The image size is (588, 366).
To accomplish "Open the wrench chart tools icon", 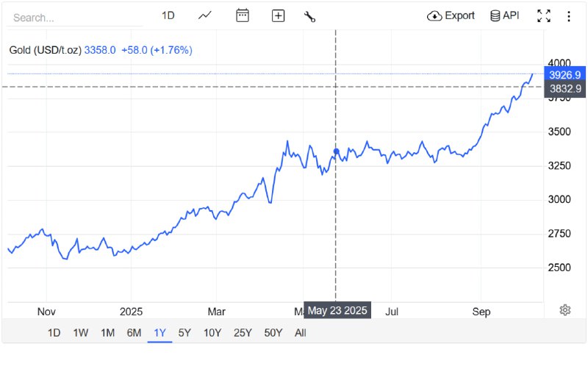I will click(309, 15).
